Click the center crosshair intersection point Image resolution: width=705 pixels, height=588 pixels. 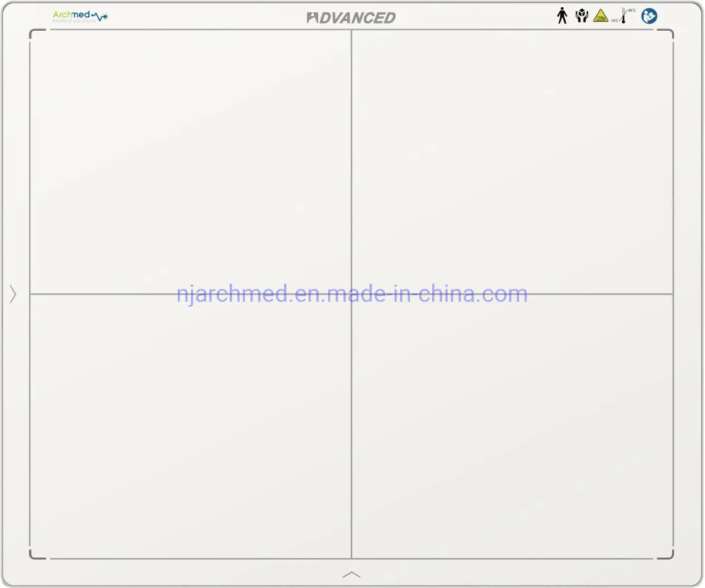351,294
